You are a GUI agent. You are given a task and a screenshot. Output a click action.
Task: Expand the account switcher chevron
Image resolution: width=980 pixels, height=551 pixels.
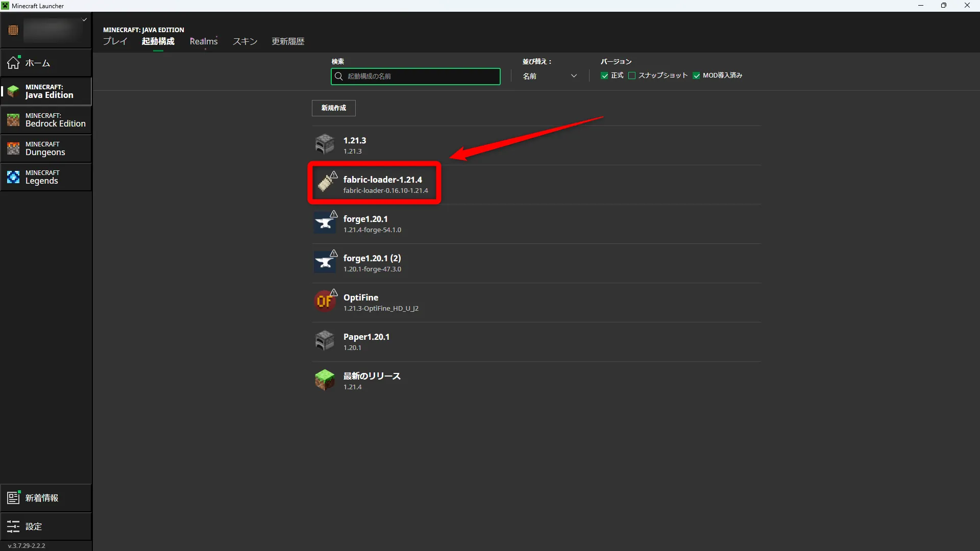coord(85,20)
